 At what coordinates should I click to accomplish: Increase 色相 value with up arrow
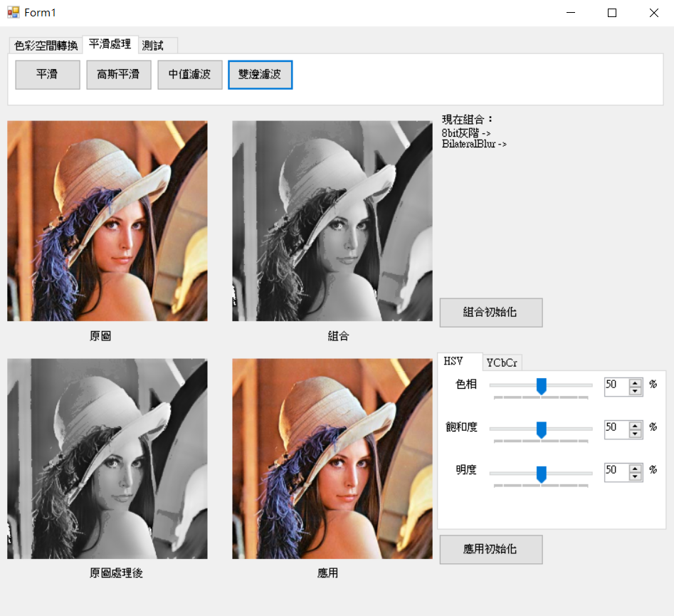(636, 383)
